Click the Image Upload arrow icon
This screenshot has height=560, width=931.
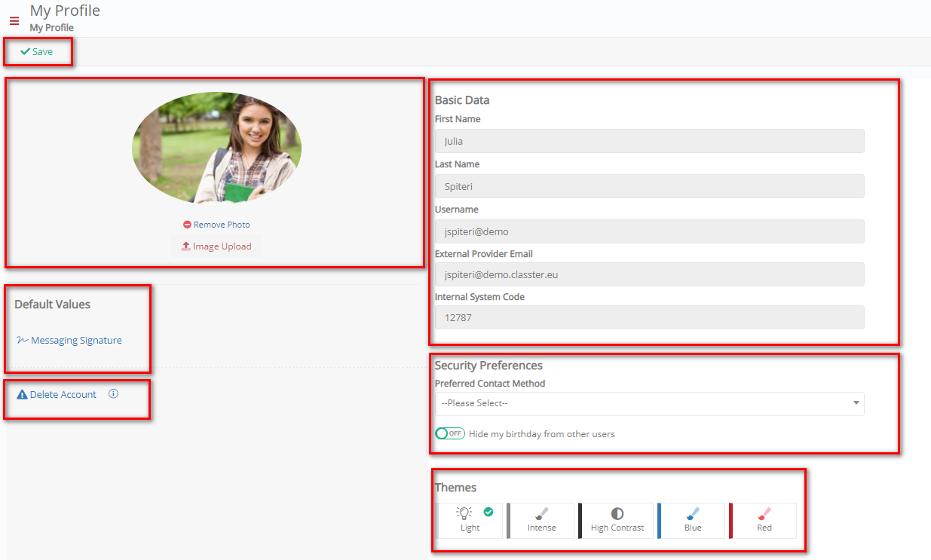coord(185,246)
